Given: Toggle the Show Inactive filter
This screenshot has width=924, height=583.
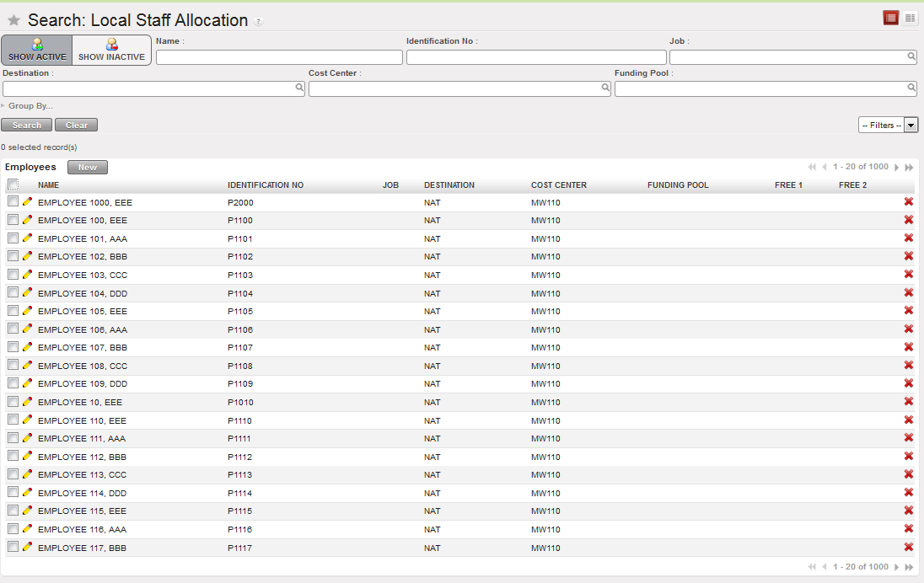Looking at the screenshot, I should tap(111, 50).
